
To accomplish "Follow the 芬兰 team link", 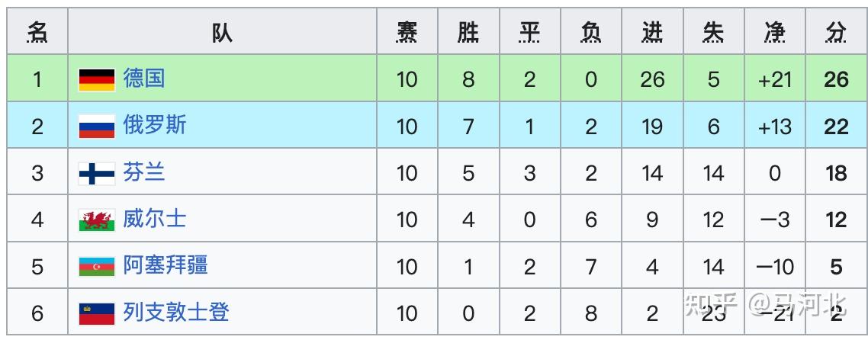I will [x=143, y=173].
